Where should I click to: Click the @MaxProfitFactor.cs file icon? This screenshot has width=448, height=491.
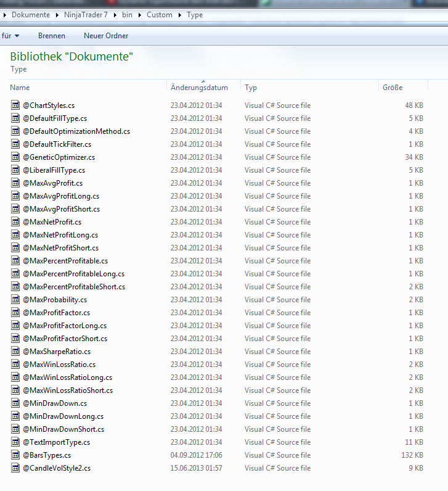coord(15,313)
